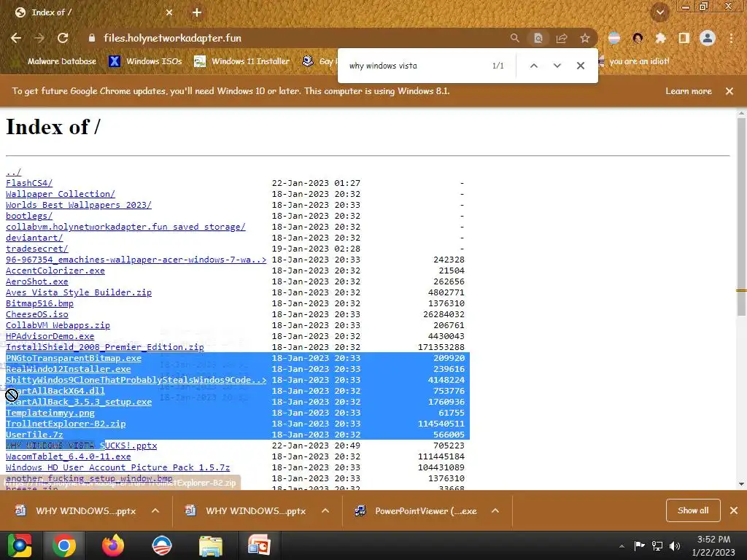747x560 pixels.
Task: Show hidden tray icons arrow
Action: [622, 546]
